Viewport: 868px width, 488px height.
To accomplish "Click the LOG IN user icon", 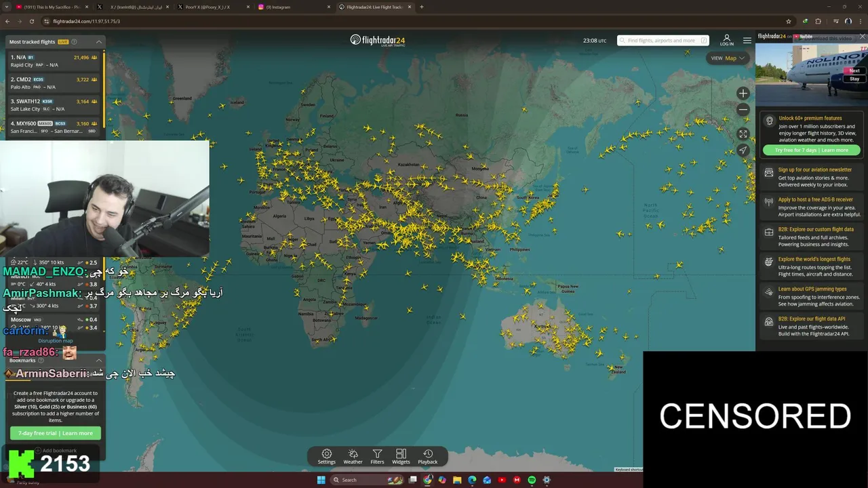I will pyautogui.click(x=727, y=40).
